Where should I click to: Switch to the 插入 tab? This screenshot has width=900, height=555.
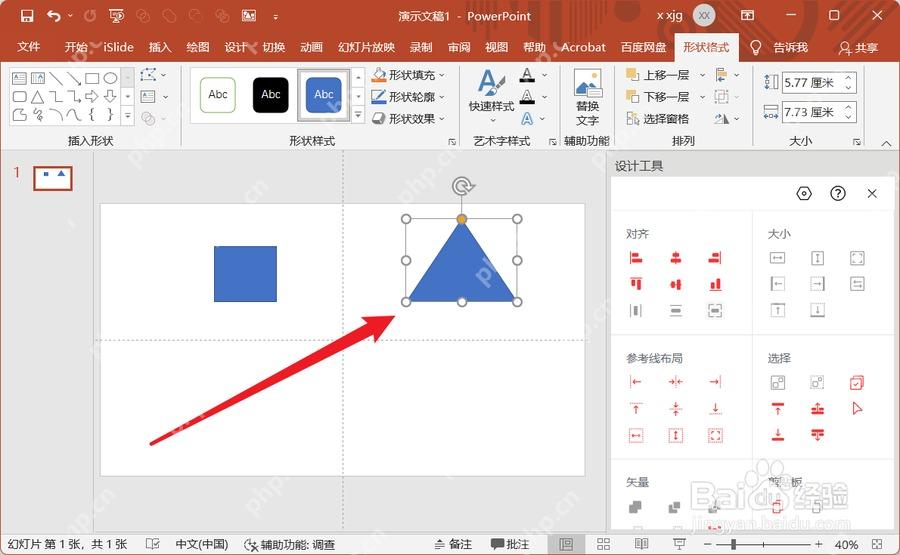(160, 47)
